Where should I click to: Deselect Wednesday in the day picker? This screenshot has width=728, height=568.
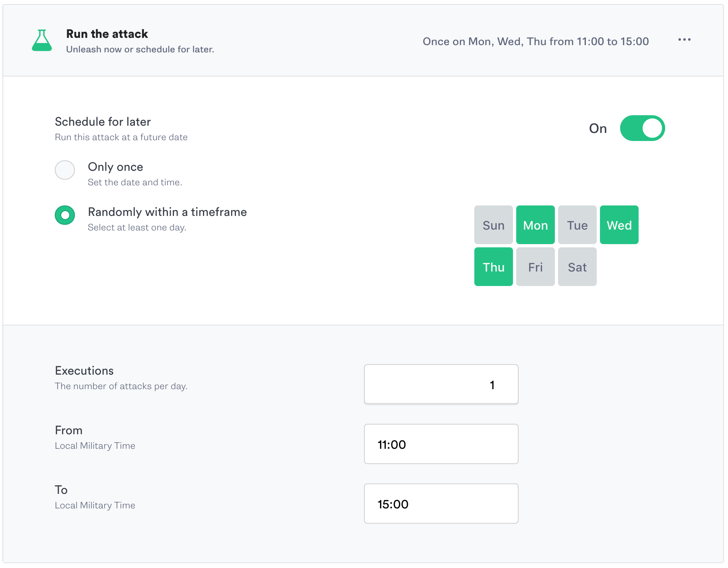tap(619, 225)
